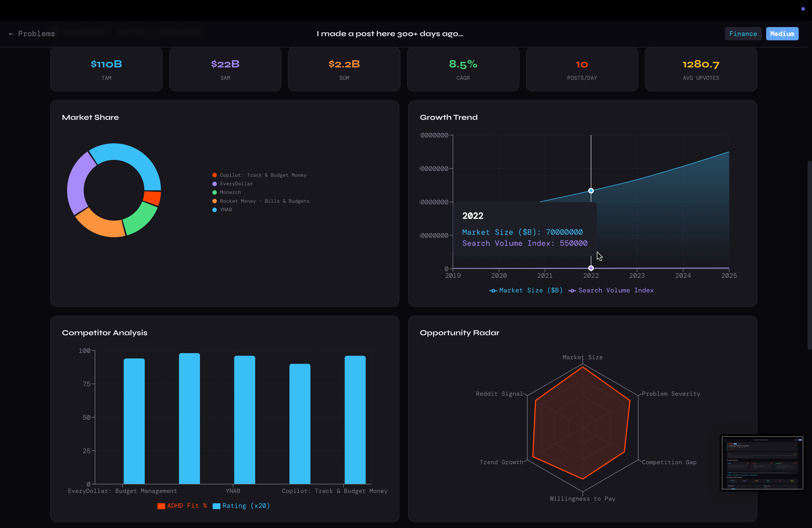Click the tallest bar in Competitor Analysis

(189, 418)
